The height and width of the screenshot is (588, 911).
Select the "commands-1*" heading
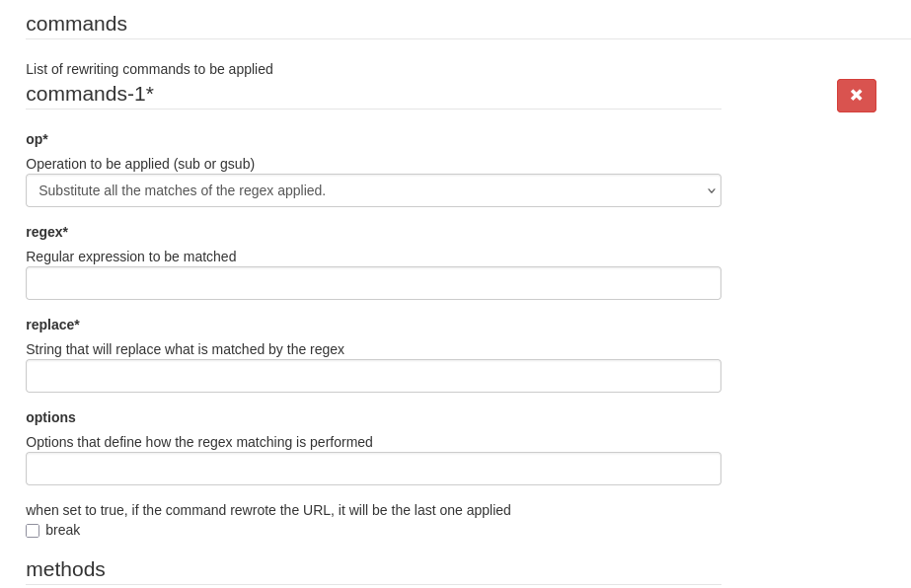pyautogui.click(x=90, y=94)
